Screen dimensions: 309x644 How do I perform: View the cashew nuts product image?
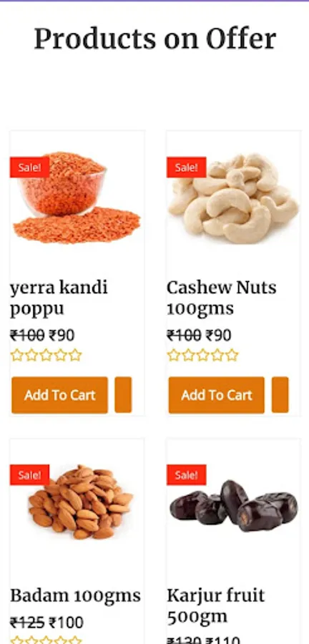coord(233,198)
